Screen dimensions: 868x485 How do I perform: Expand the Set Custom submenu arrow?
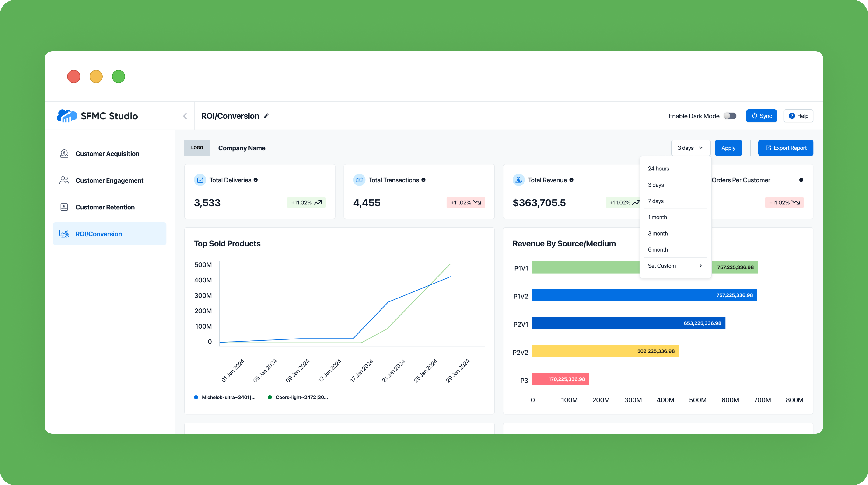[701, 266]
